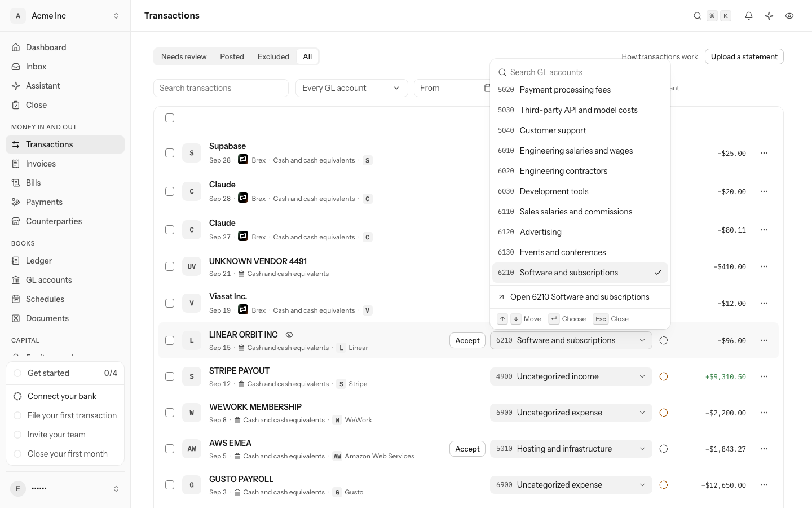Expand the user account menu at sidebar bottom

coord(65,489)
